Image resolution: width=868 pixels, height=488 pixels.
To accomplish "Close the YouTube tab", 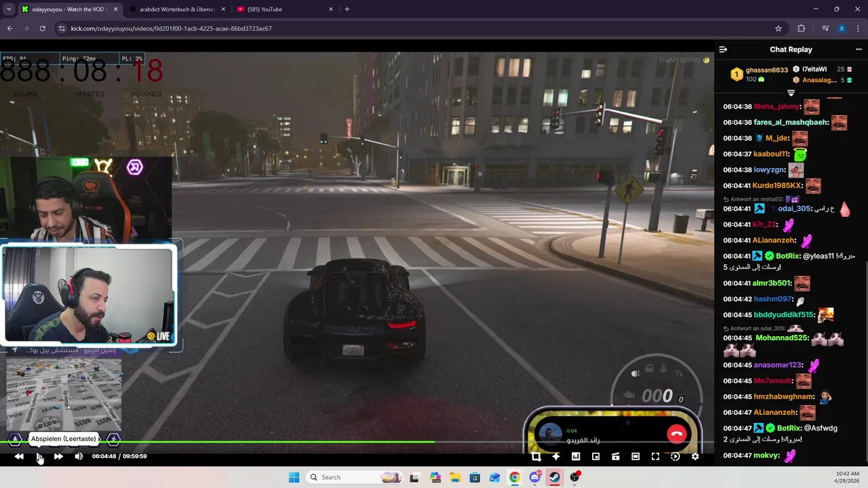I will 331,9.
